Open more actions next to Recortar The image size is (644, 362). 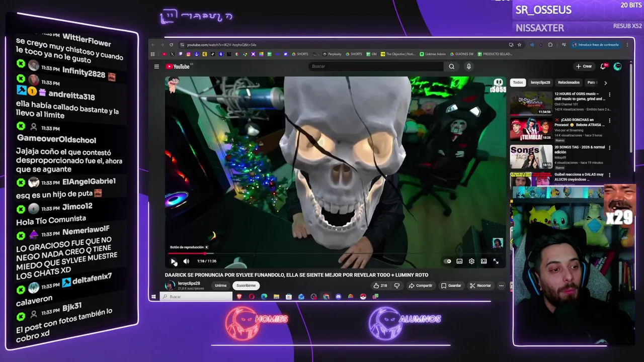(501, 286)
